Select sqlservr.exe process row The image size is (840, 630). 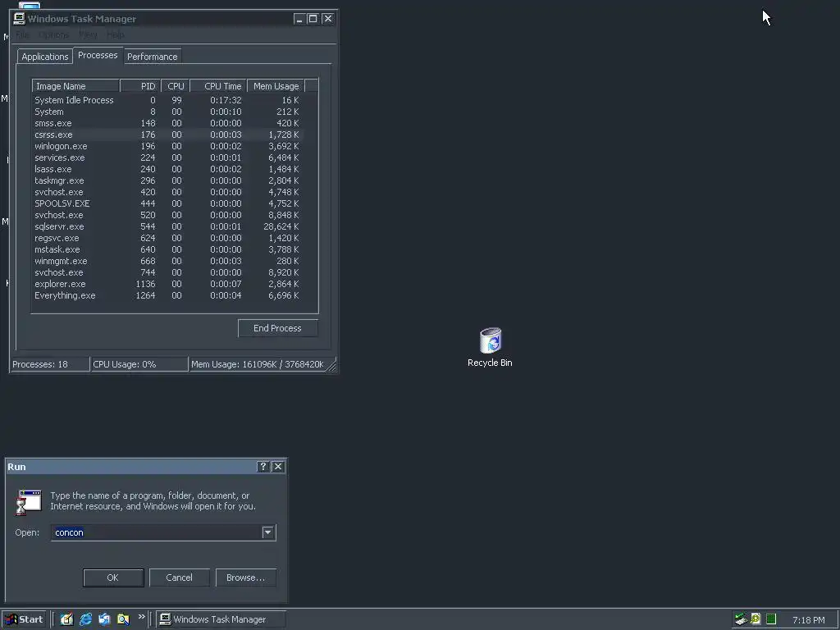pos(167,226)
